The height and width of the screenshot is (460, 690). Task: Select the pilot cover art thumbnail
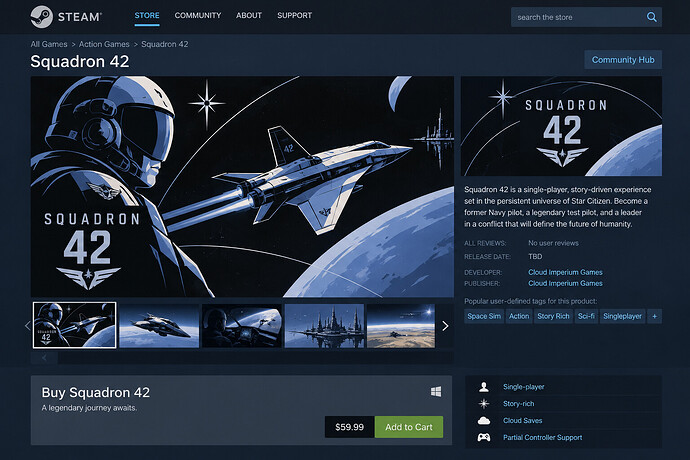[x=74, y=325]
